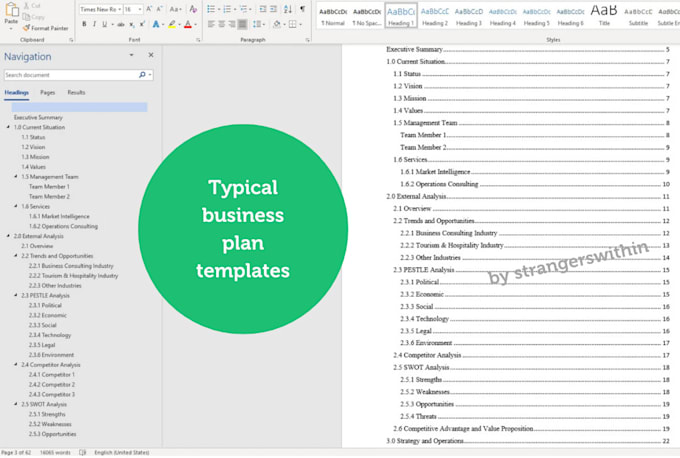
Task: Open the Paragraph dialog launcher
Action: pyautogui.click(x=307, y=40)
